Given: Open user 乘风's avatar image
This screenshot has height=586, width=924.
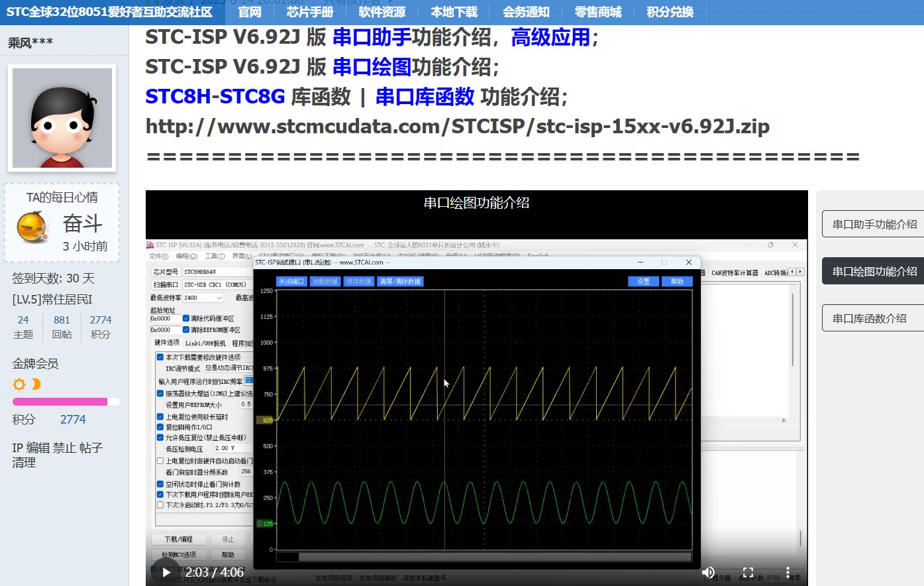Looking at the screenshot, I should click(62, 118).
